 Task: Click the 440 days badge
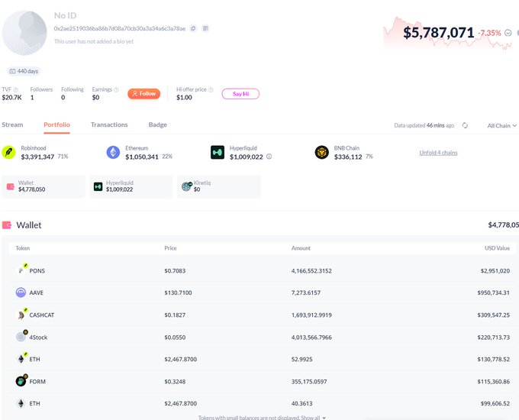(24, 71)
